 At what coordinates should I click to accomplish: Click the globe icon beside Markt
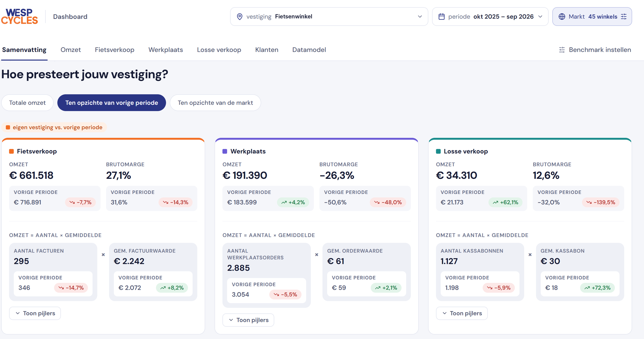562,17
